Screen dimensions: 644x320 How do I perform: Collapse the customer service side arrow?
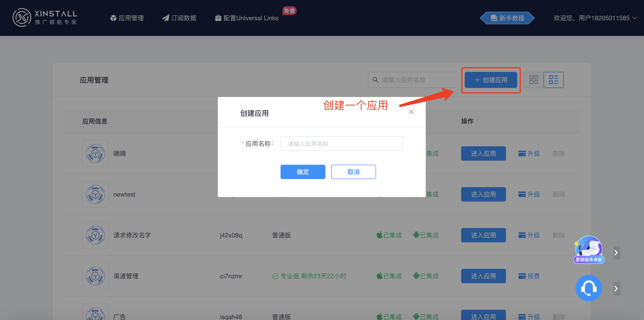(x=616, y=289)
